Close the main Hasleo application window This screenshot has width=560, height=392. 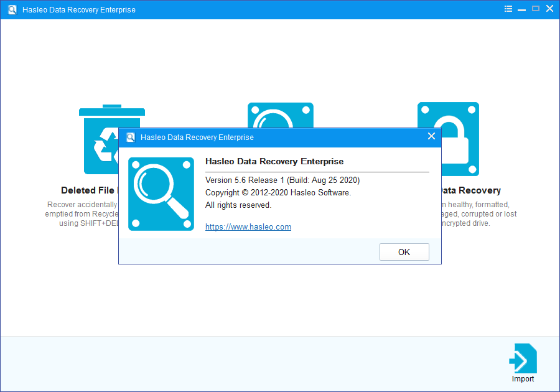(549, 9)
